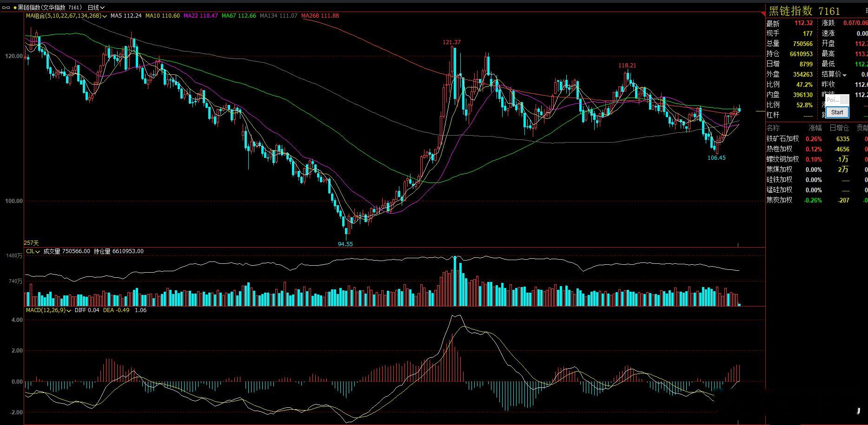Select the 铁矿石加权 row

click(817, 139)
